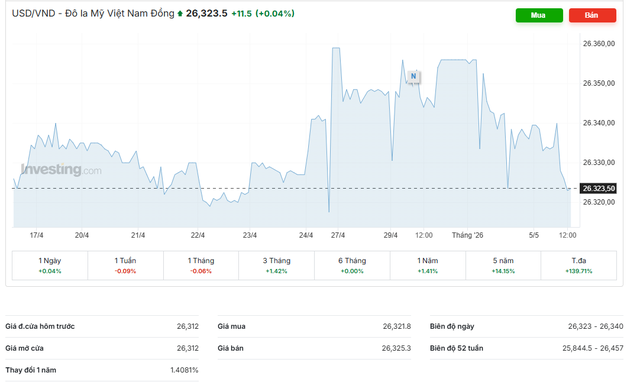The width and height of the screenshot is (640, 382).
Task: Click the price value 26,323.5 in header
Action: click(207, 13)
